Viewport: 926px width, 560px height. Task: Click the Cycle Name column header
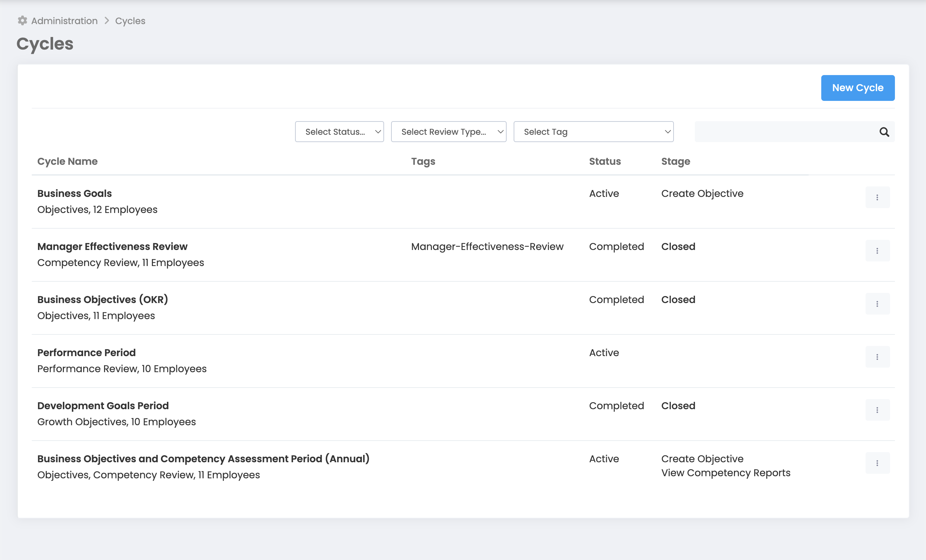pyautogui.click(x=67, y=161)
